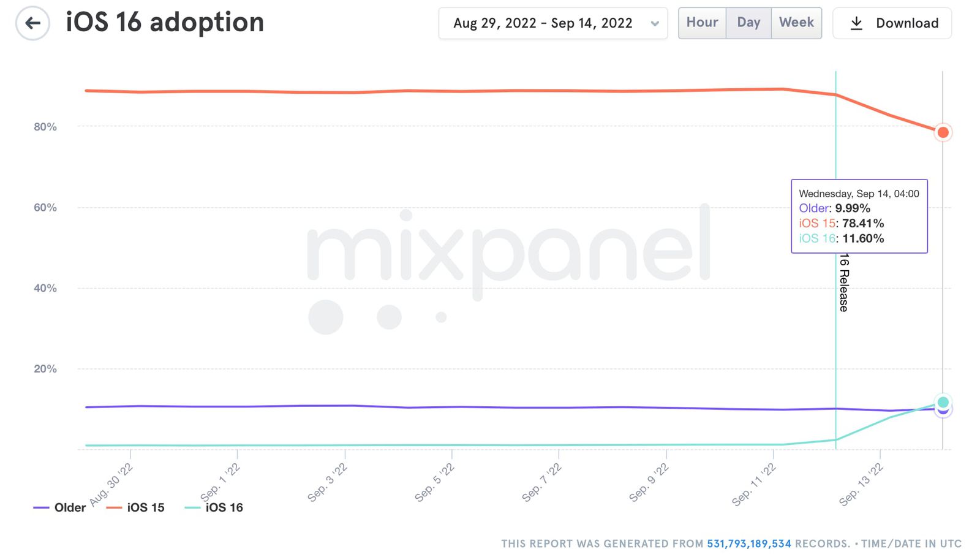Click the iOS 16 adoption title
The image size is (980, 557).
(x=165, y=23)
